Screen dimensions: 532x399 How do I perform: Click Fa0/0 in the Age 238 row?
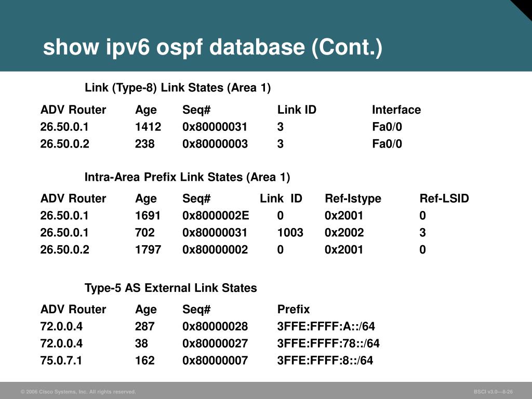coord(387,144)
